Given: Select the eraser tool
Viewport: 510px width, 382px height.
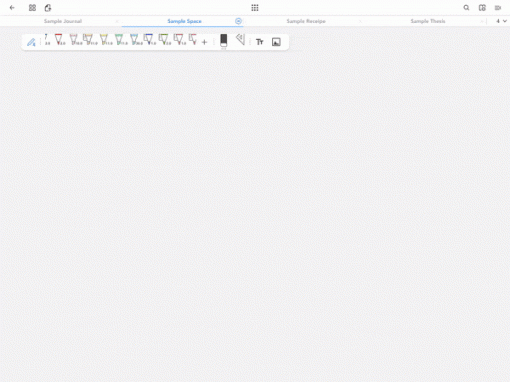Looking at the screenshot, I should (x=224, y=41).
